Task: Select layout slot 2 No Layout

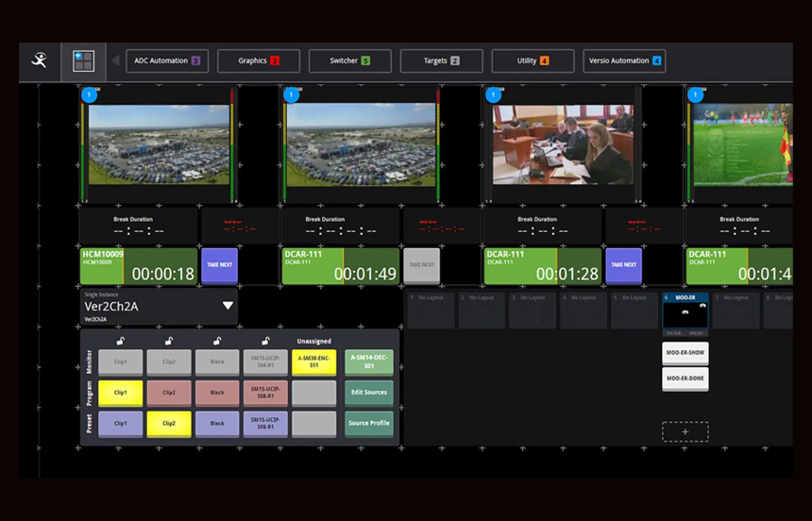Action: click(482, 311)
